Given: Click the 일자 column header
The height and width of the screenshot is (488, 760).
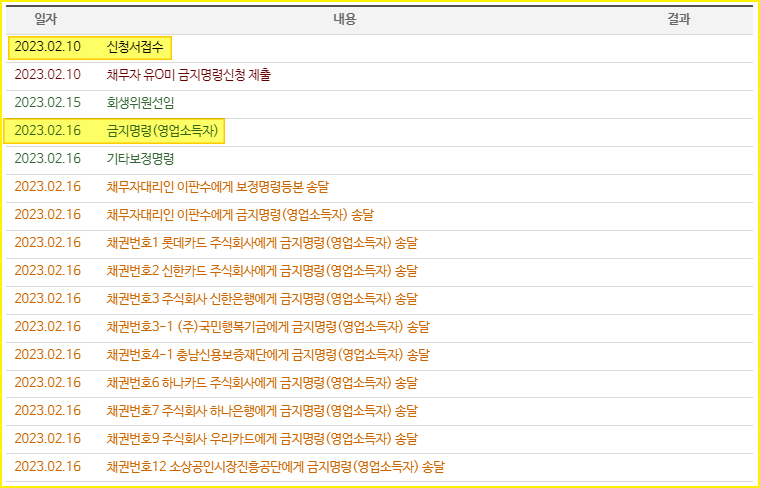Looking at the screenshot, I should (46, 19).
